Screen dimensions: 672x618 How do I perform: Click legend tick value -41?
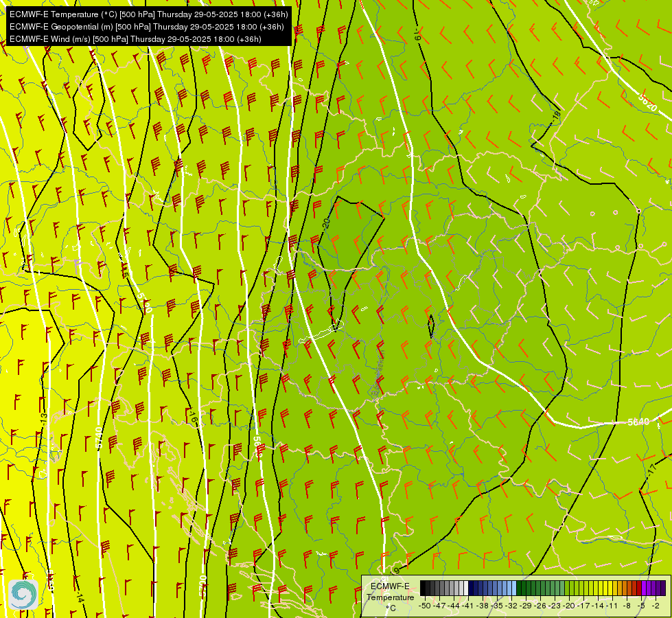pyautogui.click(x=468, y=606)
